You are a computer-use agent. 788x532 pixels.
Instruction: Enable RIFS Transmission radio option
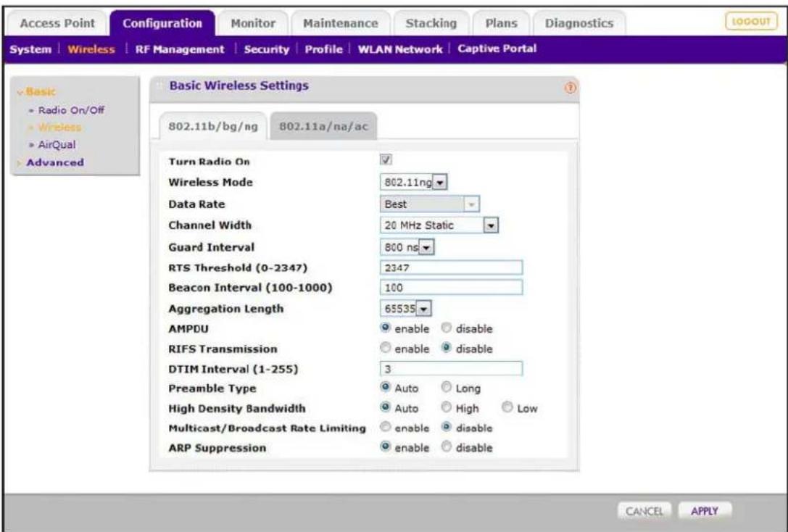pyautogui.click(x=386, y=348)
